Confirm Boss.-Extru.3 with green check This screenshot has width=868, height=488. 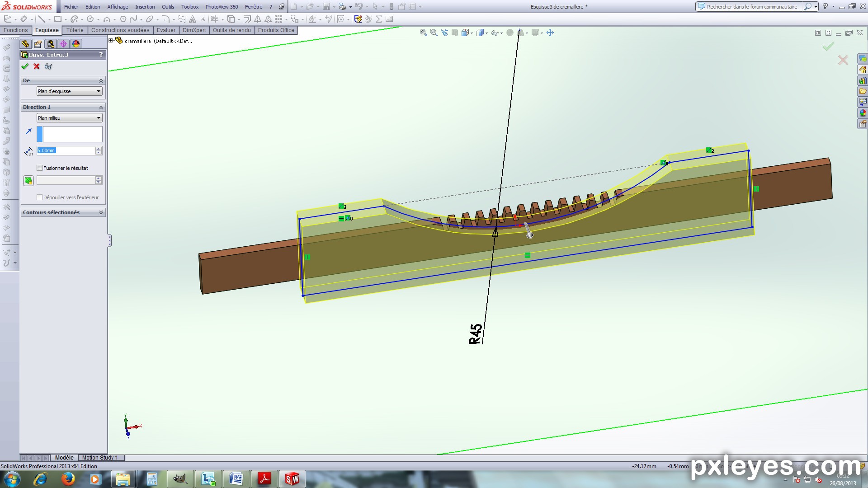[x=25, y=66]
